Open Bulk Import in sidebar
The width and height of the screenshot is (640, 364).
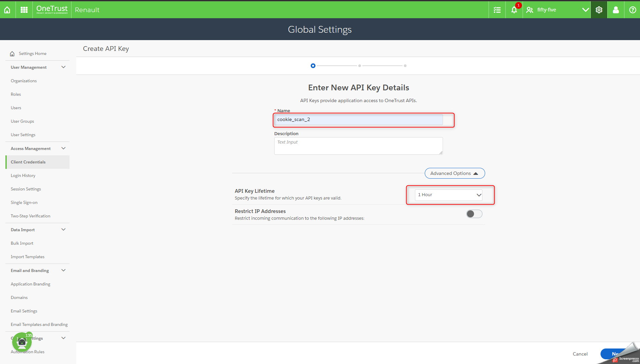tap(22, 243)
